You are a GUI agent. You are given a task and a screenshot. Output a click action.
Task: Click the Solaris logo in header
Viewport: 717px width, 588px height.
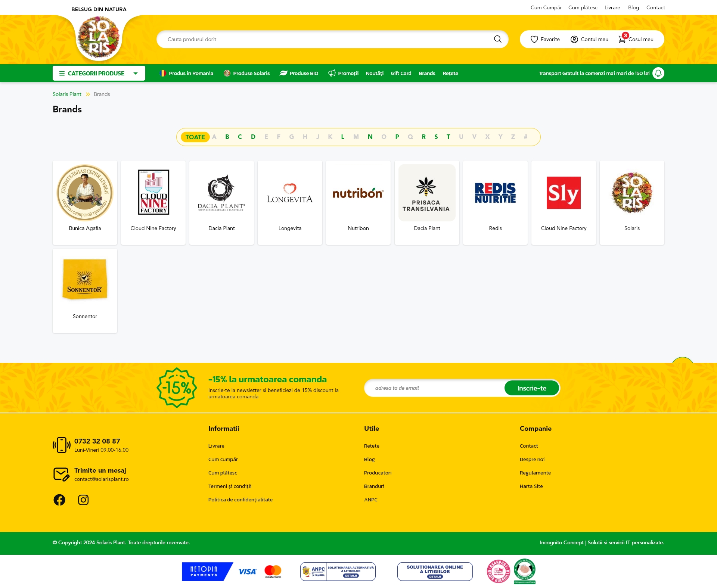click(x=99, y=37)
